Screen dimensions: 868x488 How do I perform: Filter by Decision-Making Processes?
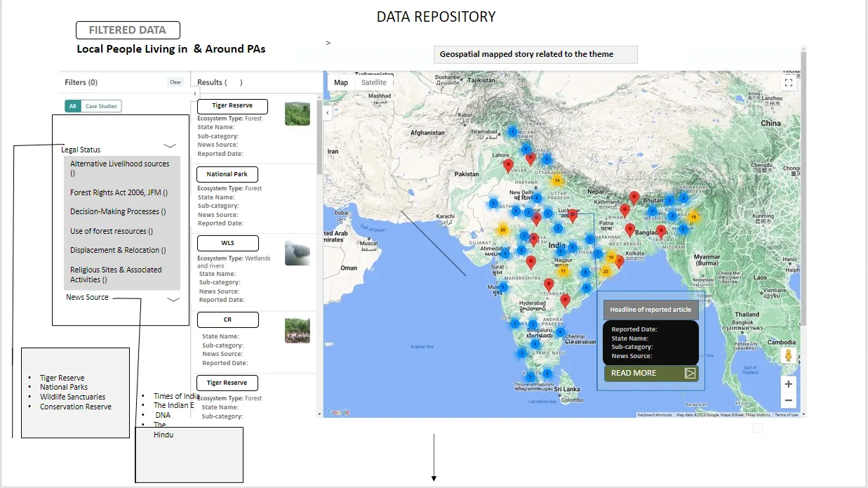pos(118,211)
